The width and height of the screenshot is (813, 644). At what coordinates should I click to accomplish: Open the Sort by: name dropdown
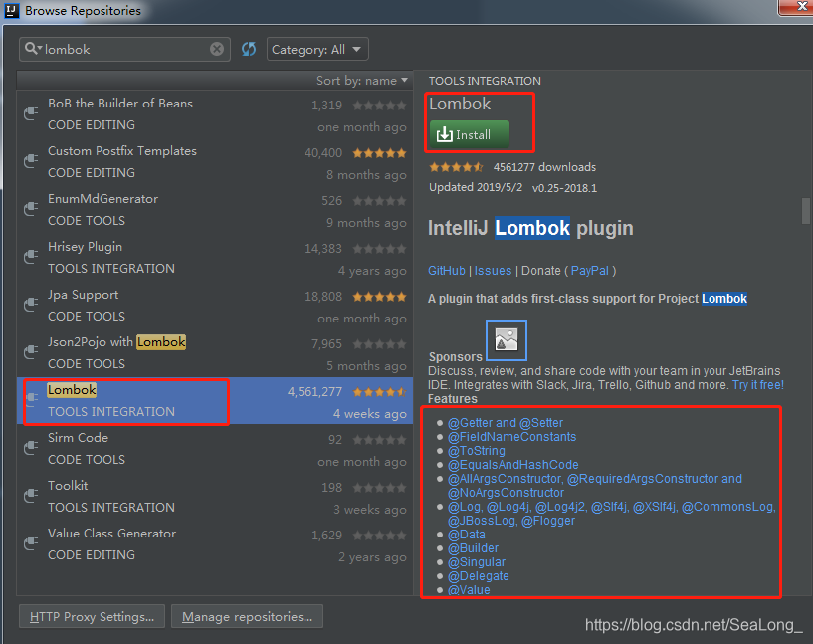point(362,81)
